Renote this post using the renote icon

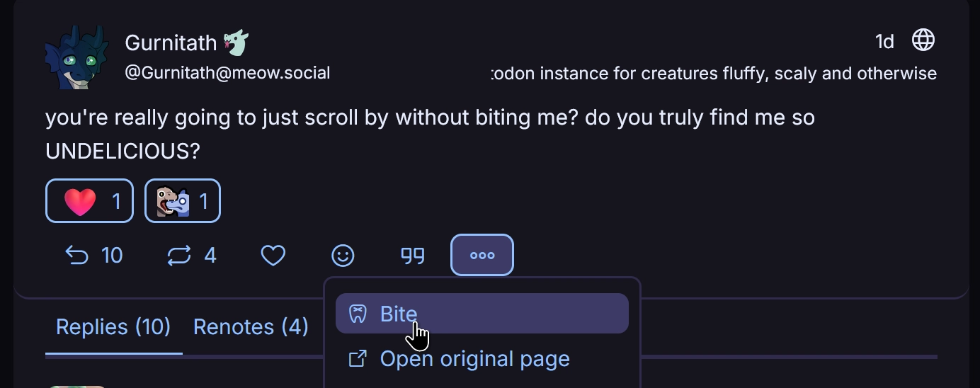click(x=178, y=255)
